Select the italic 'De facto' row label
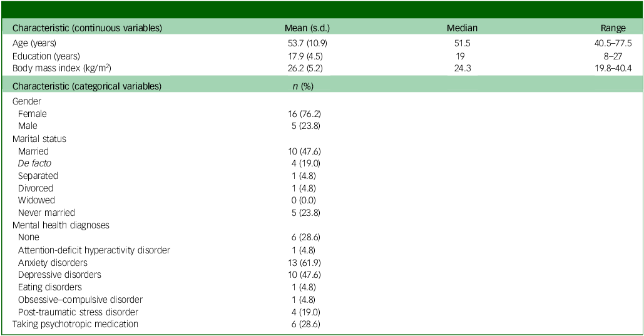Viewport: 644px width, 336px height. (34, 163)
